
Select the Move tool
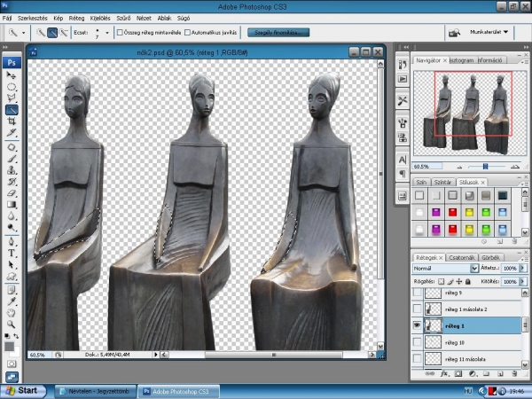[12, 75]
